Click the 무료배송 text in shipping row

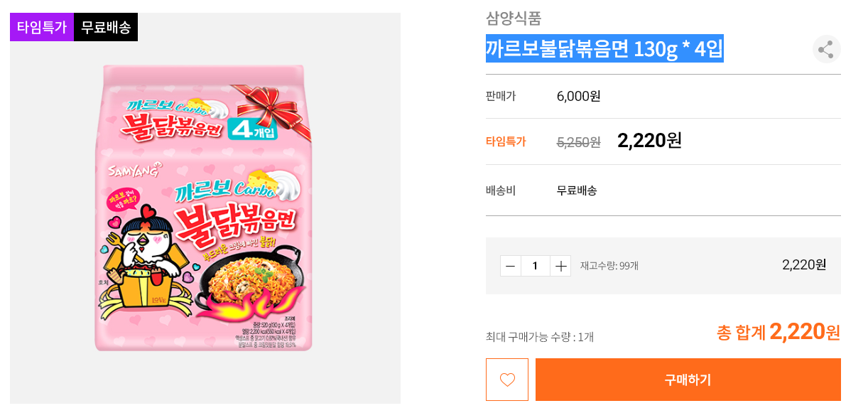(577, 191)
